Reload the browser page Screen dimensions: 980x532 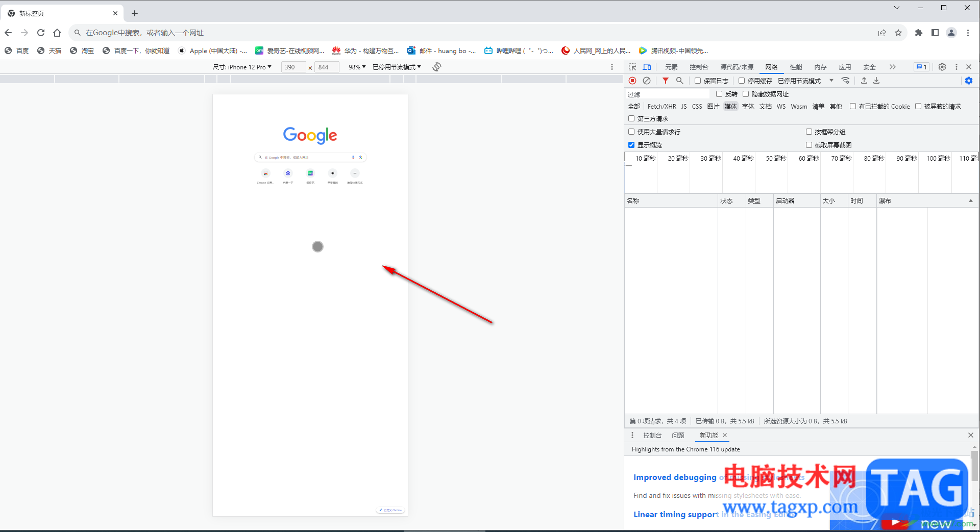pyautogui.click(x=41, y=33)
